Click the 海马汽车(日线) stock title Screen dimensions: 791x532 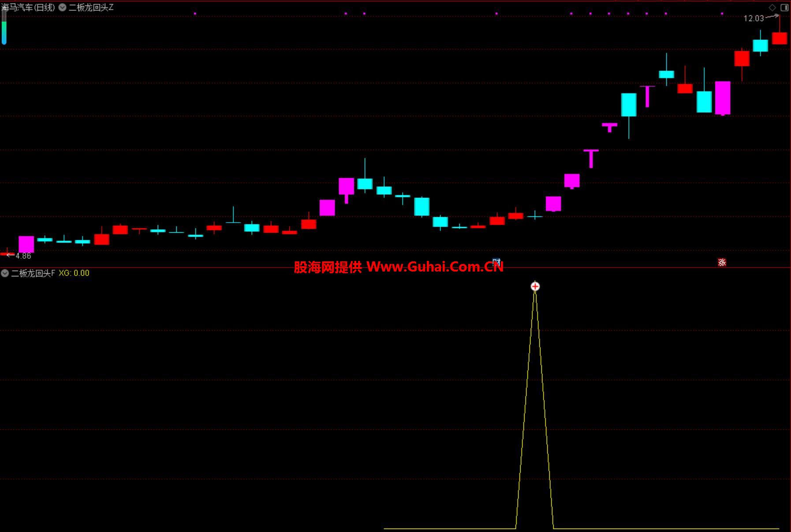[28, 7]
